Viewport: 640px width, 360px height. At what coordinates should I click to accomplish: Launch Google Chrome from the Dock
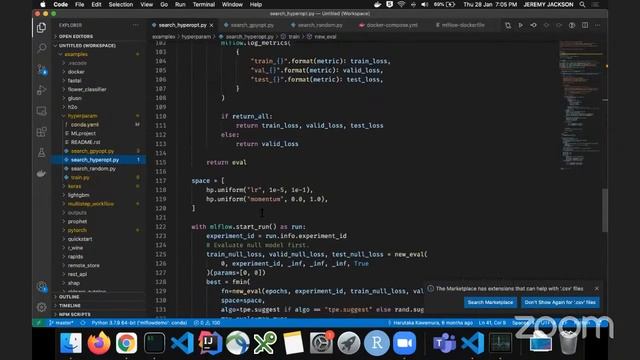(x=126, y=342)
